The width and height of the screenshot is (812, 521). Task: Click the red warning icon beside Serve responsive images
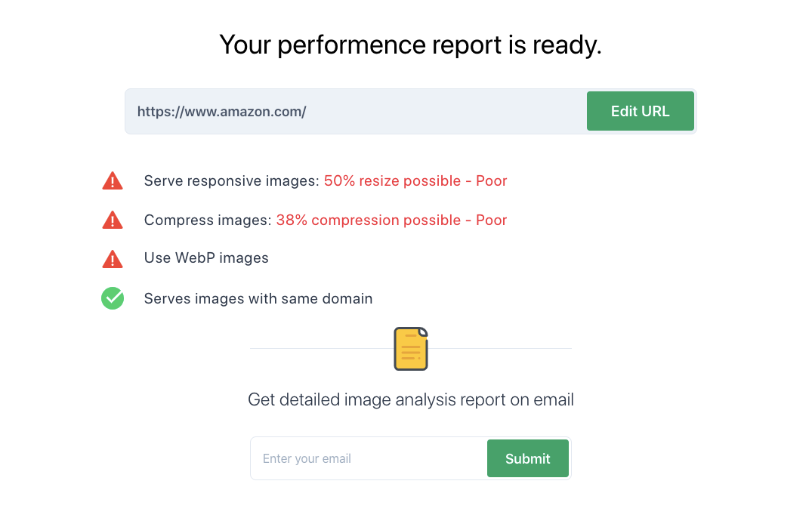(x=113, y=180)
